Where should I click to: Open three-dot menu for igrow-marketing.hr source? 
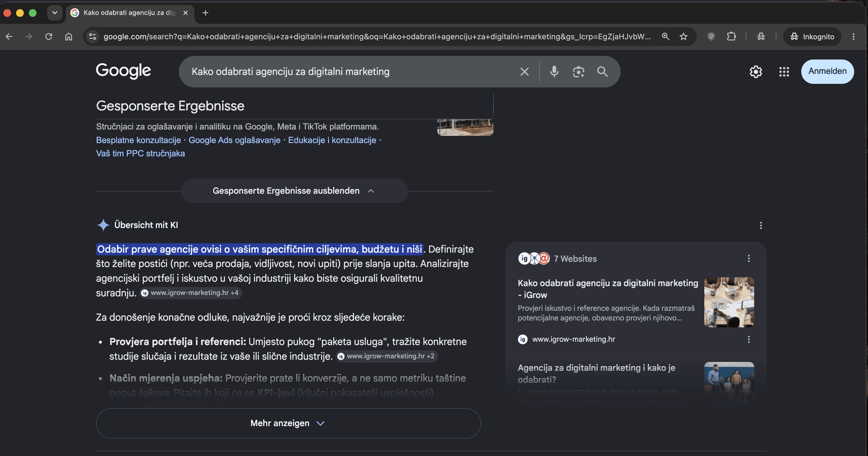pos(749,339)
